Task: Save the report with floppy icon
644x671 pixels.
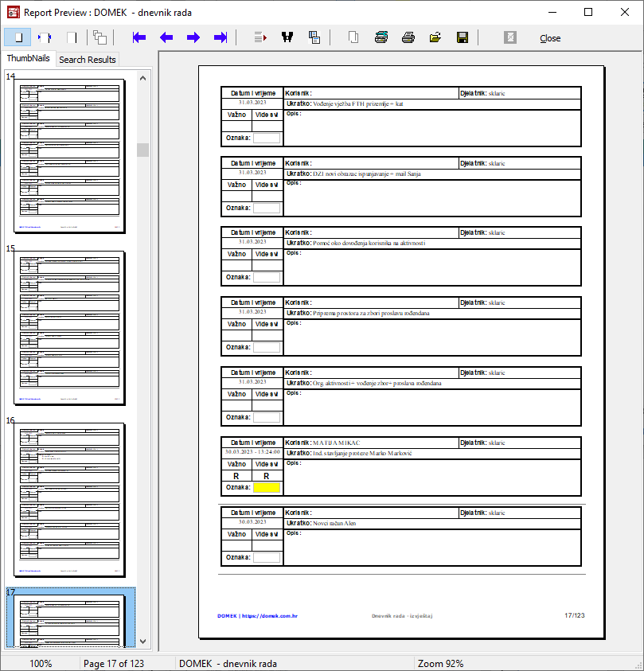Action: [x=462, y=37]
